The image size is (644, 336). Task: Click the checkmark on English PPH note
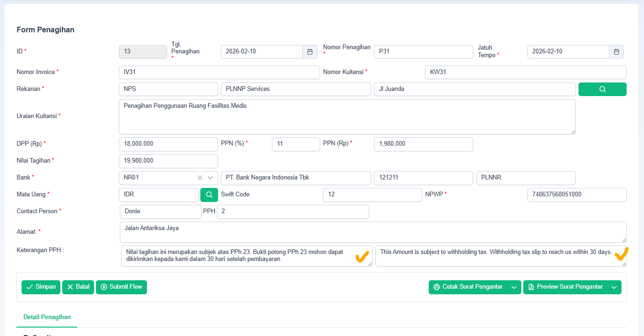(x=621, y=254)
